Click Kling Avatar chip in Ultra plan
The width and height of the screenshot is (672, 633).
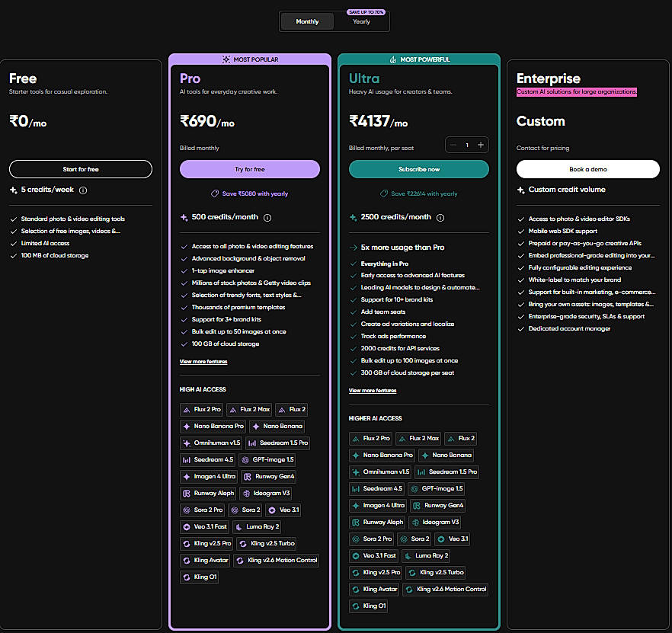[374, 589]
